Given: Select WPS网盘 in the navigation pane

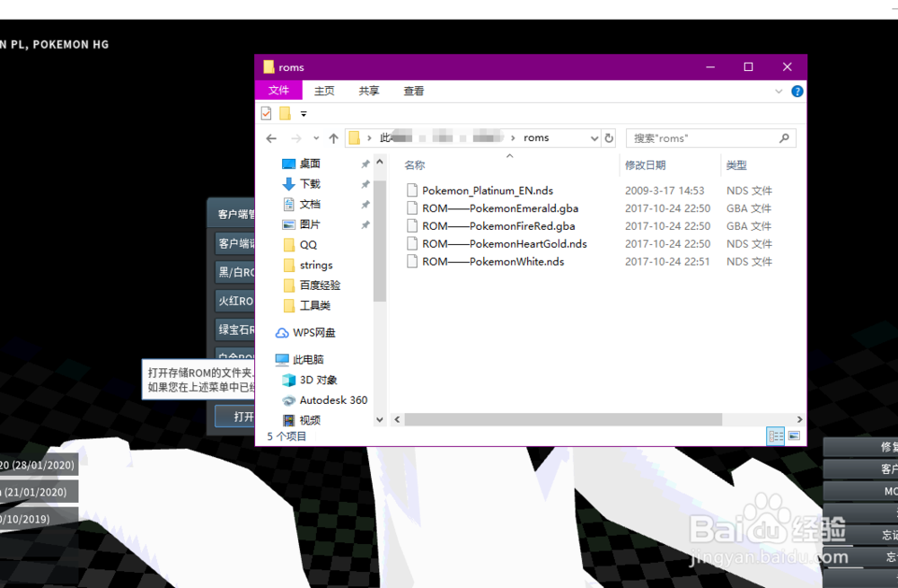Looking at the screenshot, I should pos(313,333).
